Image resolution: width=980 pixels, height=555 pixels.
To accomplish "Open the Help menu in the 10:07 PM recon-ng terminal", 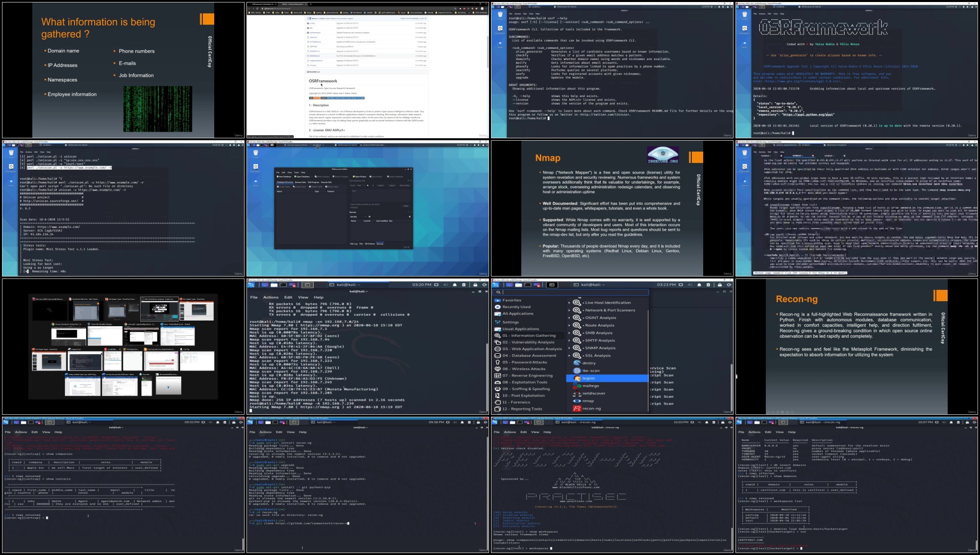I will point(792,432).
